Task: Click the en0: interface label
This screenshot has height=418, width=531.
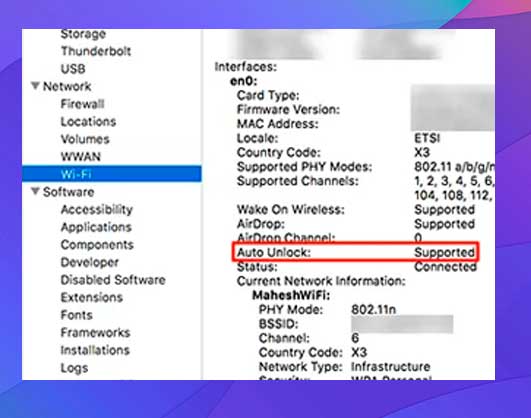Action: [x=244, y=81]
